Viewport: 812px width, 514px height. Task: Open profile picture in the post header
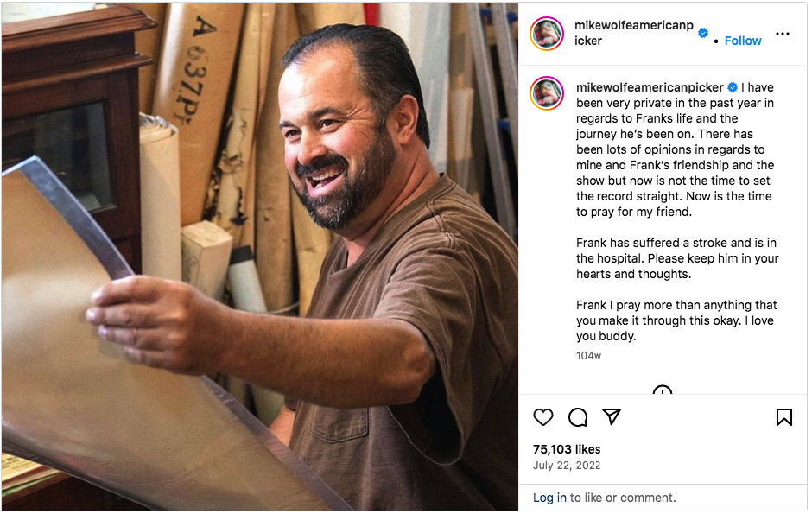coord(547,34)
